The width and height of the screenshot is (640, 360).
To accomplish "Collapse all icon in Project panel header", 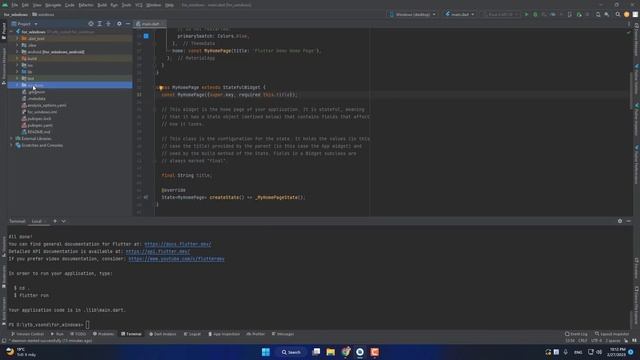I will point(109,24).
